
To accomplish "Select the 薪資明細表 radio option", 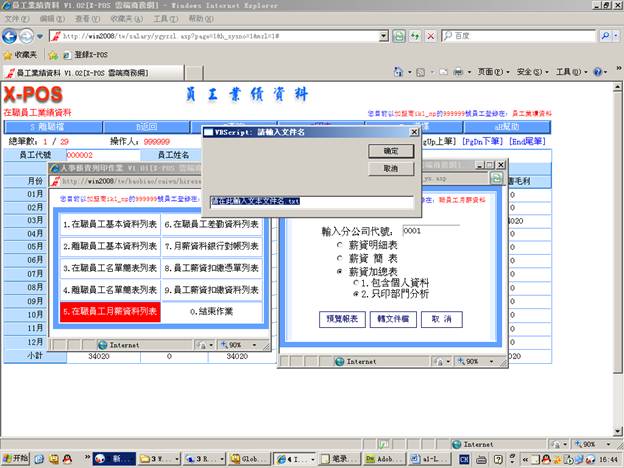I will pos(339,244).
